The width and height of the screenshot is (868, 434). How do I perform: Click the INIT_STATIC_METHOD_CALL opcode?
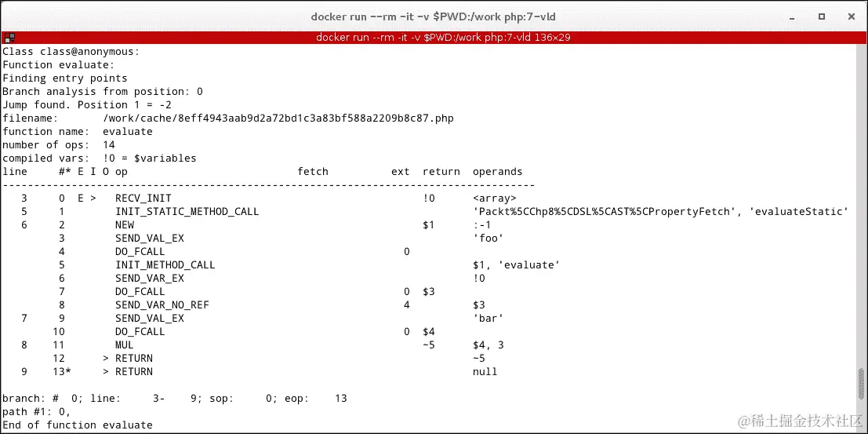[187, 211]
